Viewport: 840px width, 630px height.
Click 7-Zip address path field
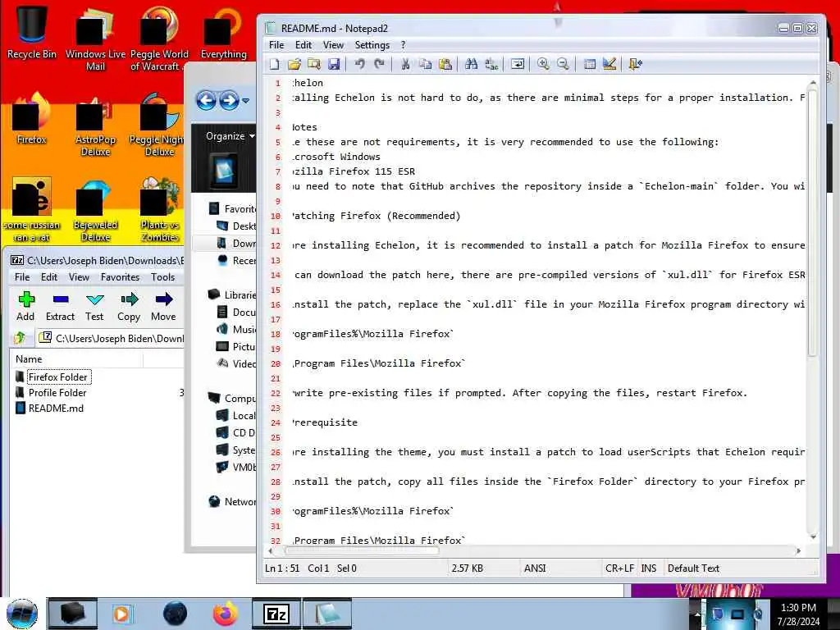111,338
